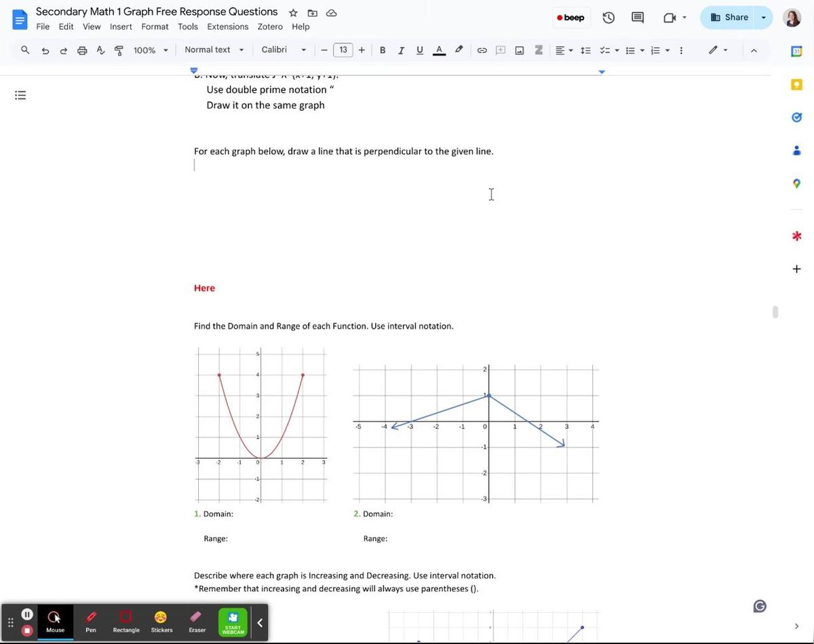
Task: Open the Zotero menu
Action: [270, 26]
